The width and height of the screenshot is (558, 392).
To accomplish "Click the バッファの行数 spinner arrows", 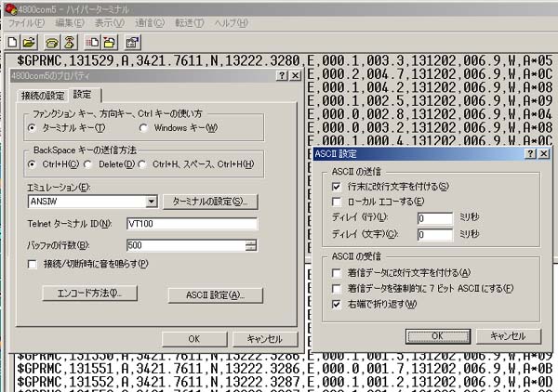I will point(251,245).
